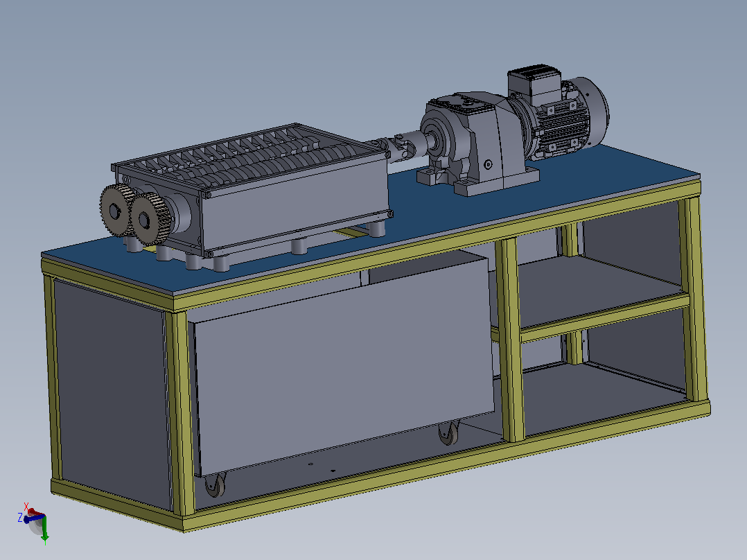Select the yellow bottom front frame rail
This screenshot has width=747, height=560.
click(446, 466)
